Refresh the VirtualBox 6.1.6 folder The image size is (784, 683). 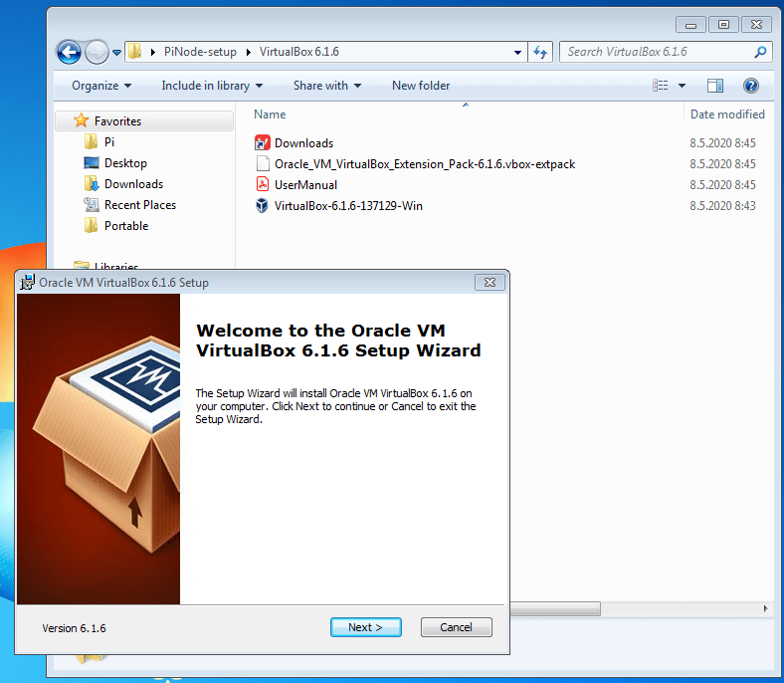coord(540,52)
